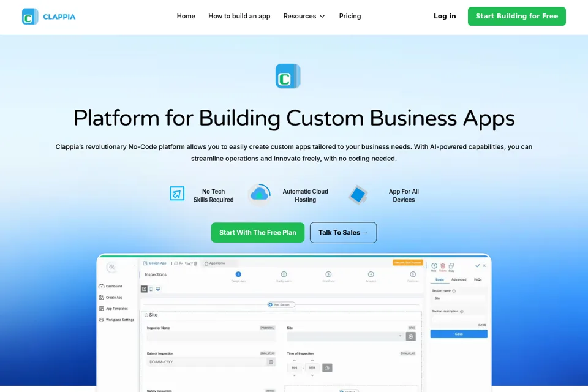
Task: Click the Add Section button
Action: click(x=281, y=304)
